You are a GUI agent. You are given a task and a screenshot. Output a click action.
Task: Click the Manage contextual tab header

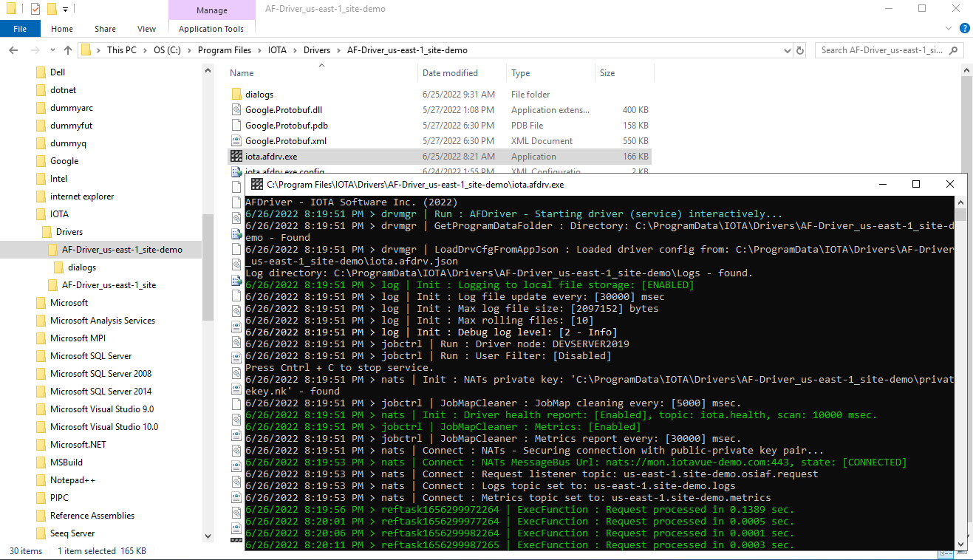(x=211, y=10)
